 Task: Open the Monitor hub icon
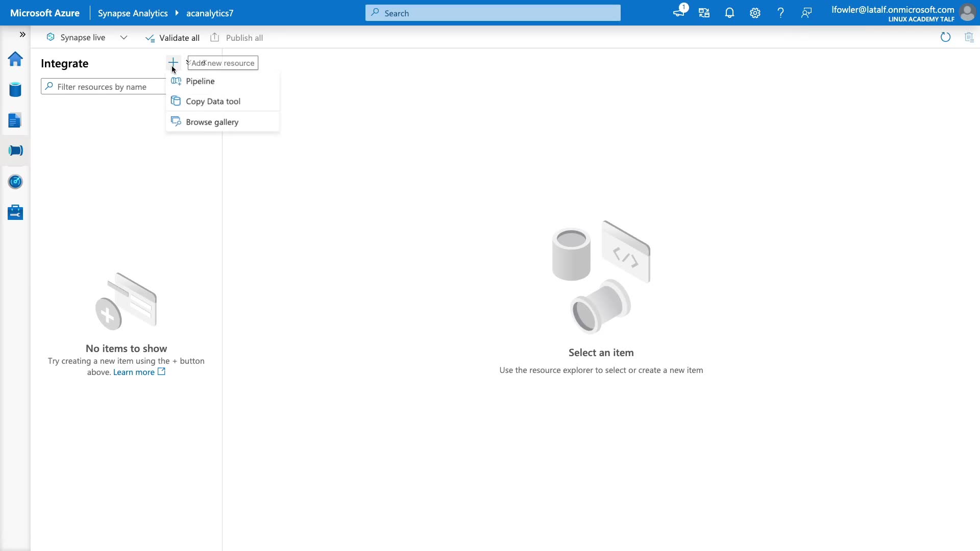pyautogui.click(x=15, y=182)
